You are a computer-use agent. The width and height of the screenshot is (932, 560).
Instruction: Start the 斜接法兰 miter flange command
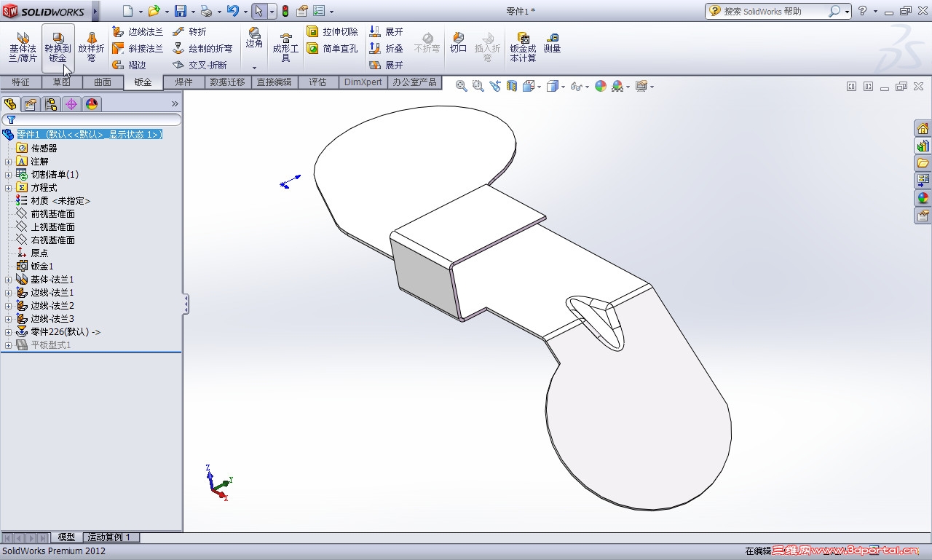tap(138, 49)
